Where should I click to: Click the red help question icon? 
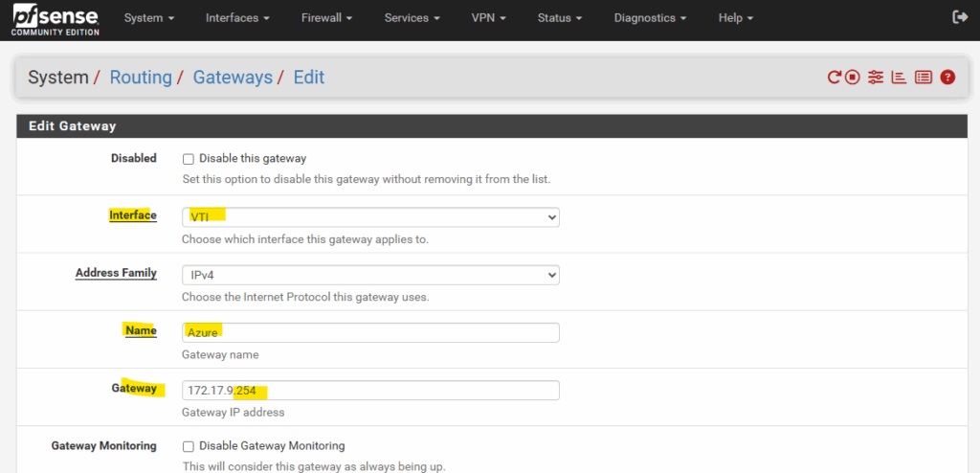[947, 78]
